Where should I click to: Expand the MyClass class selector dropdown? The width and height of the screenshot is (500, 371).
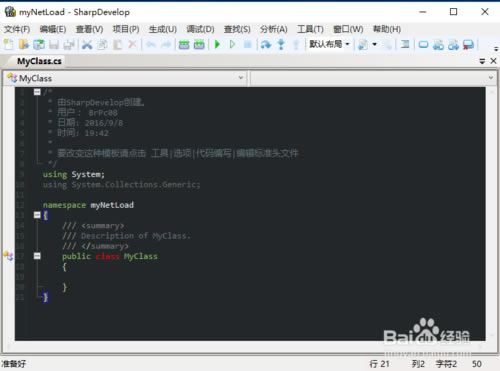(241, 78)
